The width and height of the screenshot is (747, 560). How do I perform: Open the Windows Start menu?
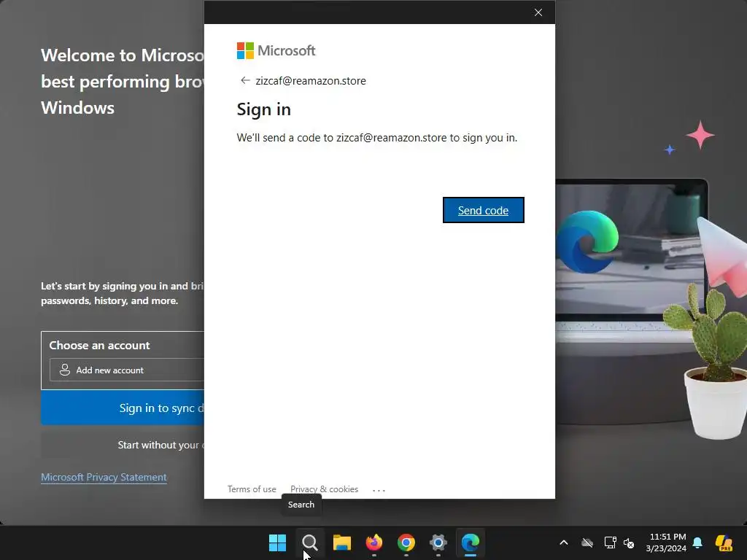coord(277,542)
